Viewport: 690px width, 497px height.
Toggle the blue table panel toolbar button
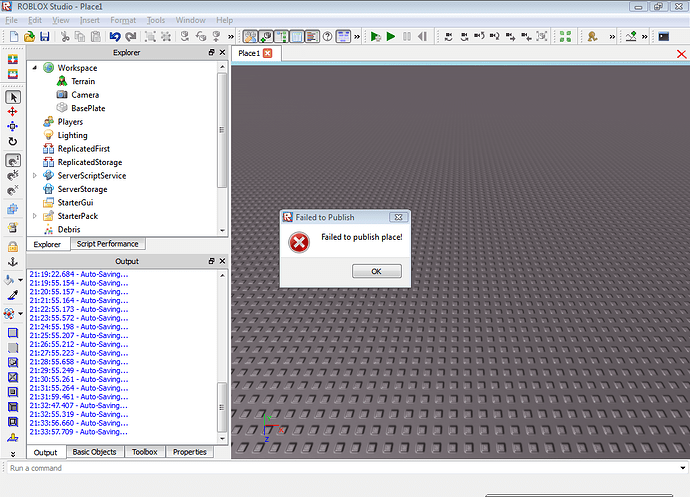coord(297,37)
